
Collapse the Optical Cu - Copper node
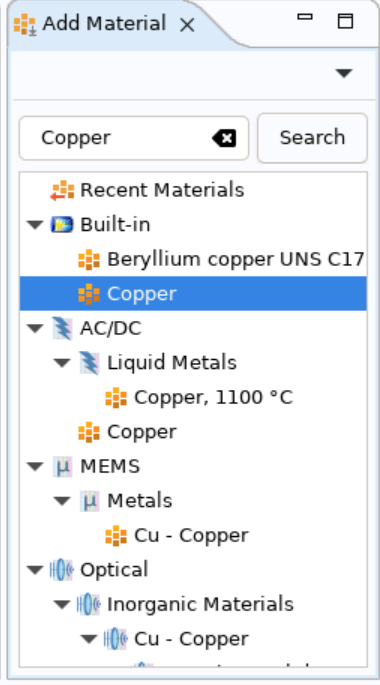(89, 639)
